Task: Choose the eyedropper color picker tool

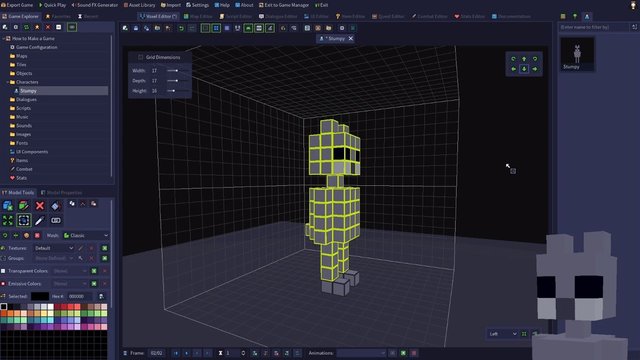Action: (40, 220)
